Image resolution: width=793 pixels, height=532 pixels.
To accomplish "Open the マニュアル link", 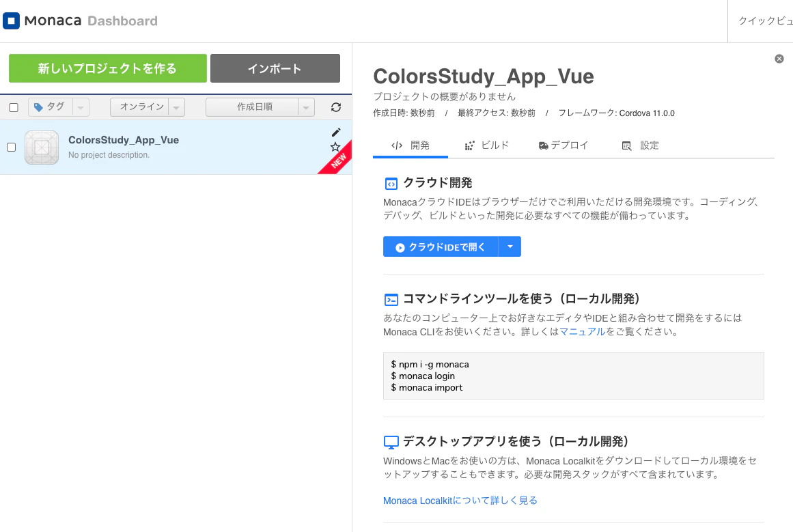I will pyautogui.click(x=582, y=332).
